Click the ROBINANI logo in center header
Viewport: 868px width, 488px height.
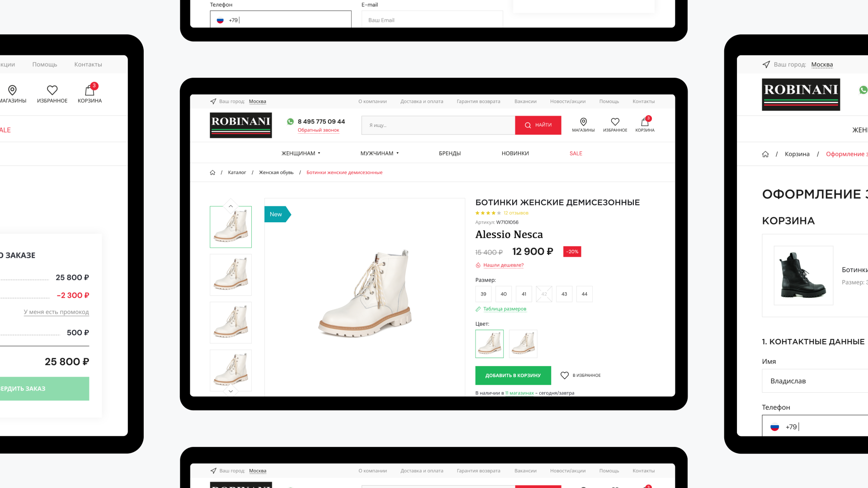point(241,125)
